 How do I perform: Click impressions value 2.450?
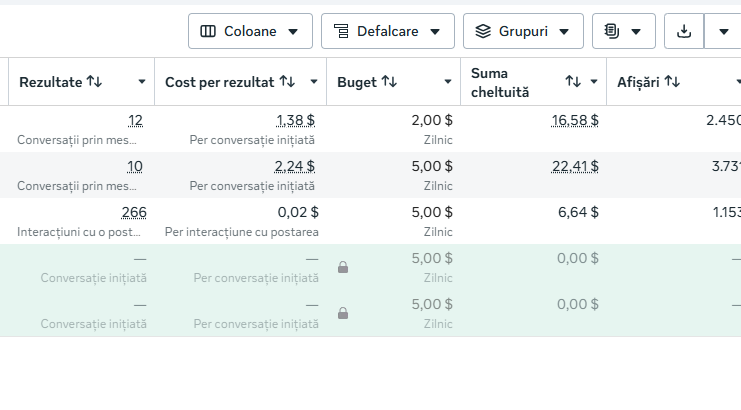point(724,120)
